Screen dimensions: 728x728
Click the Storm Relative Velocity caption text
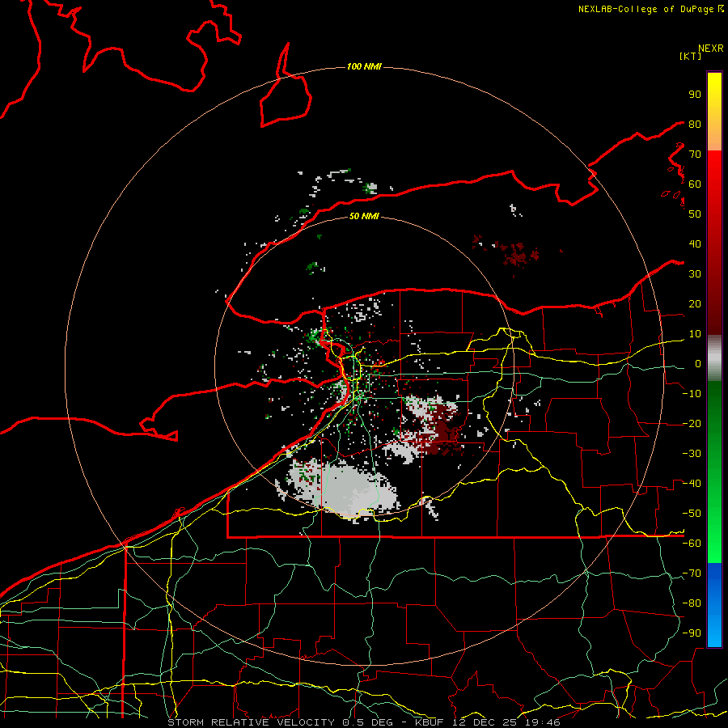pyautogui.click(x=364, y=722)
